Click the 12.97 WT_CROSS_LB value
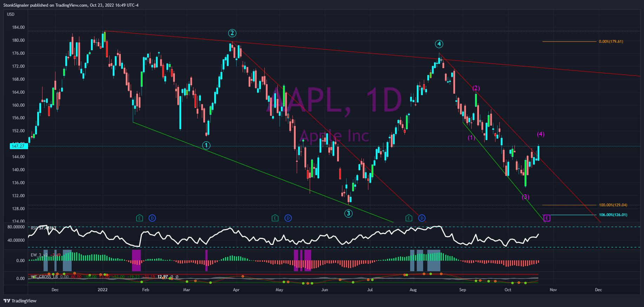Image resolution: width=644 pixels, height=307 pixels. coord(163,277)
